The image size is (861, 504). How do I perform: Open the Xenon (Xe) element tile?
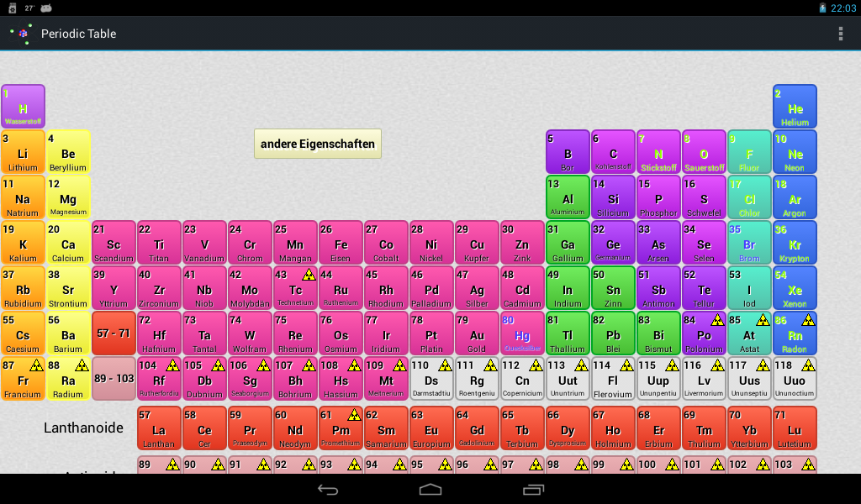pos(795,288)
